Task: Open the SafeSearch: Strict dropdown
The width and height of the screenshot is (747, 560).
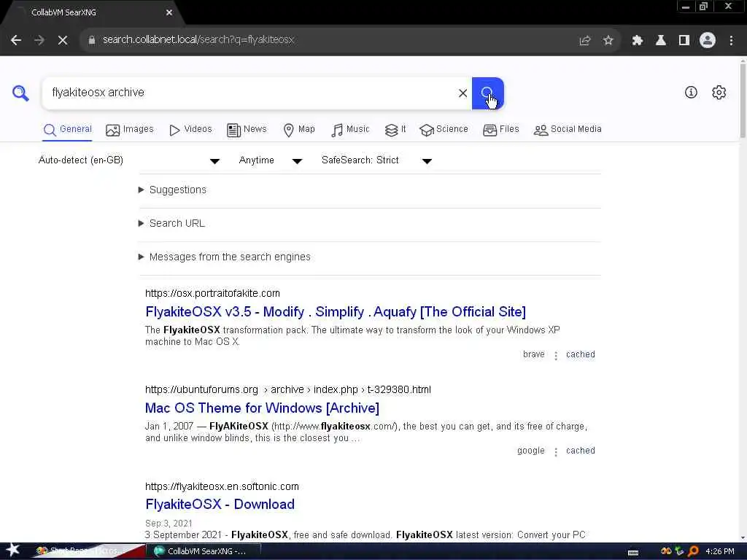Action: pos(376,160)
